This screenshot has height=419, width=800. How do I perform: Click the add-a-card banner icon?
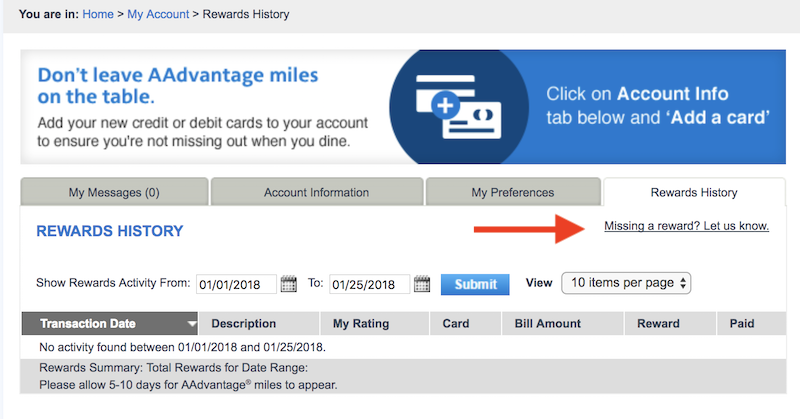pyautogui.click(x=458, y=107)
